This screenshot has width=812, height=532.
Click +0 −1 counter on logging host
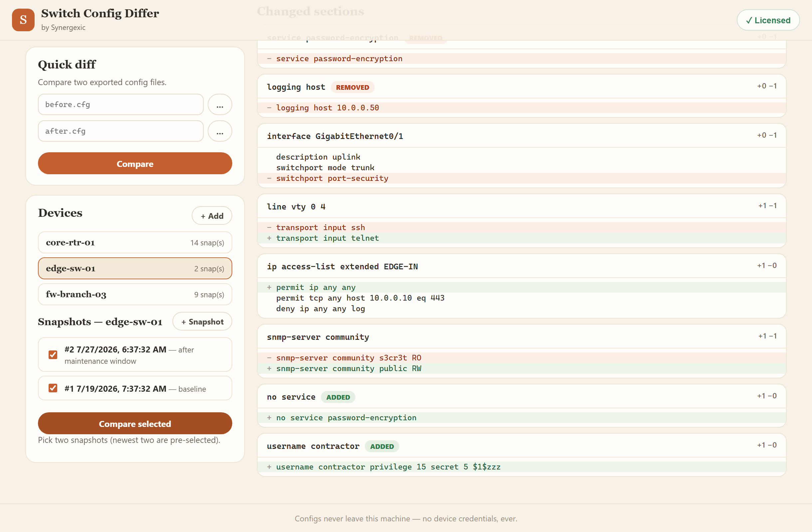[767, 86]
